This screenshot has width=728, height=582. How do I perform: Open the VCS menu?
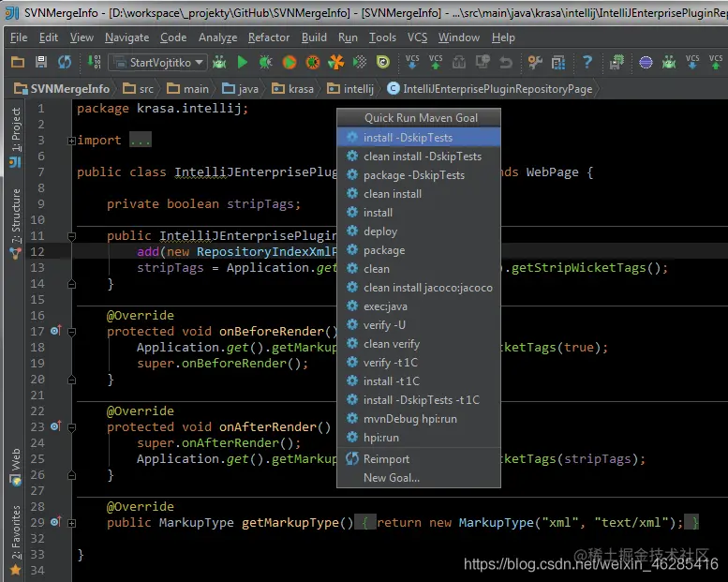(417, 37)
